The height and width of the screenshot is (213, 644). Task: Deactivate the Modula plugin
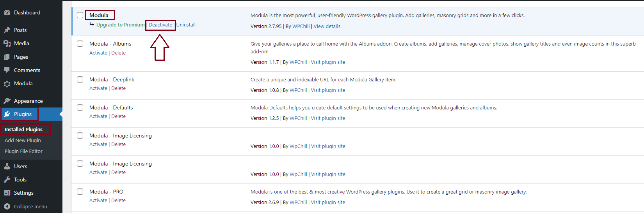[x=160, y=25]
